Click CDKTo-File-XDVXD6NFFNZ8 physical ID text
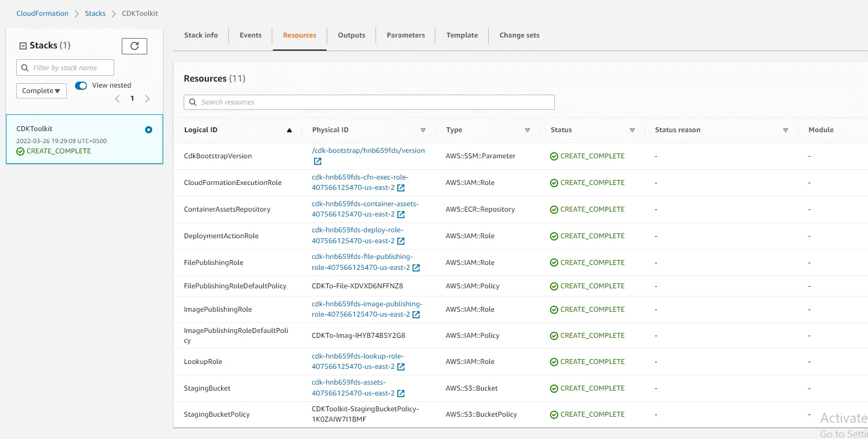This screenshot has width=868, height=439. pos(357,286)
